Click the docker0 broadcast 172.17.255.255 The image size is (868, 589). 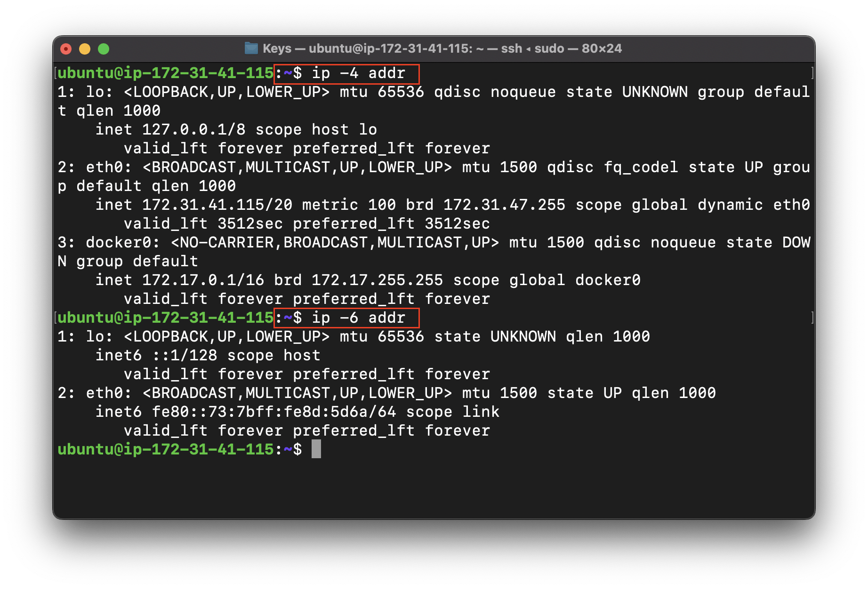click(377, 280)
